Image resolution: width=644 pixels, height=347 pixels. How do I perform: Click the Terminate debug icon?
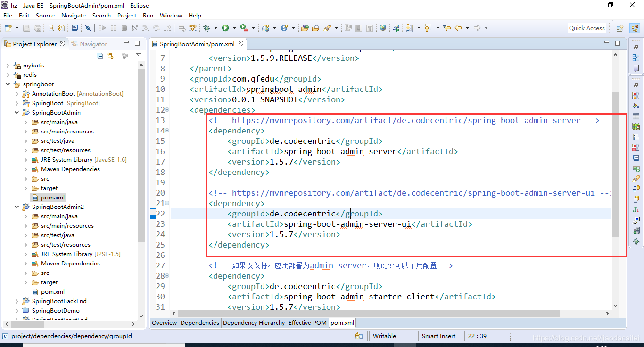click(124, 28)
